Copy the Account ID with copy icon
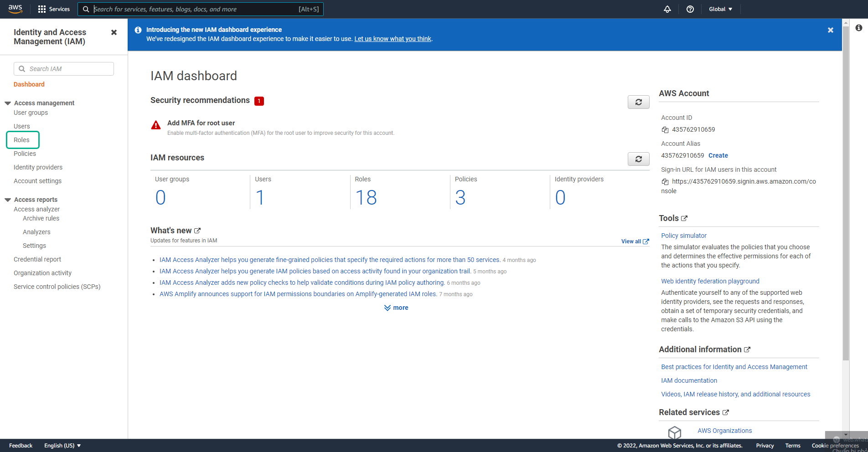 point(665,129)
